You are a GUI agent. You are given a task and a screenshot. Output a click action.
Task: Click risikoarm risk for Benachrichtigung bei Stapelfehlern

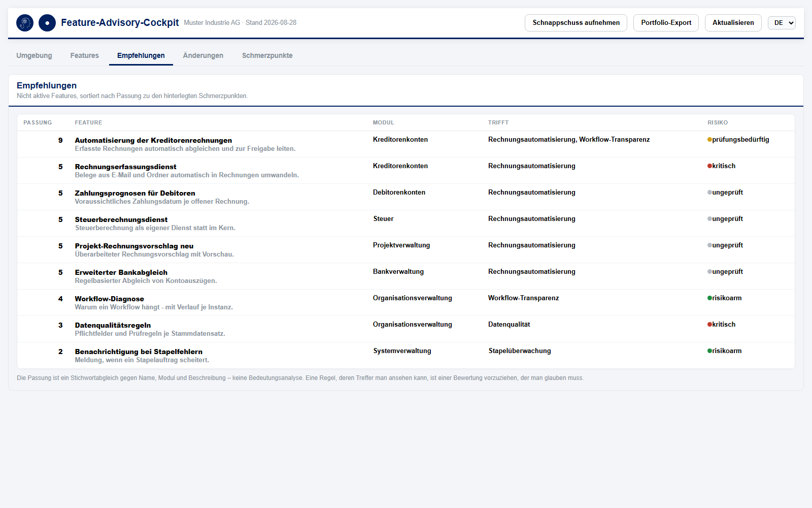tap(725, 351)
